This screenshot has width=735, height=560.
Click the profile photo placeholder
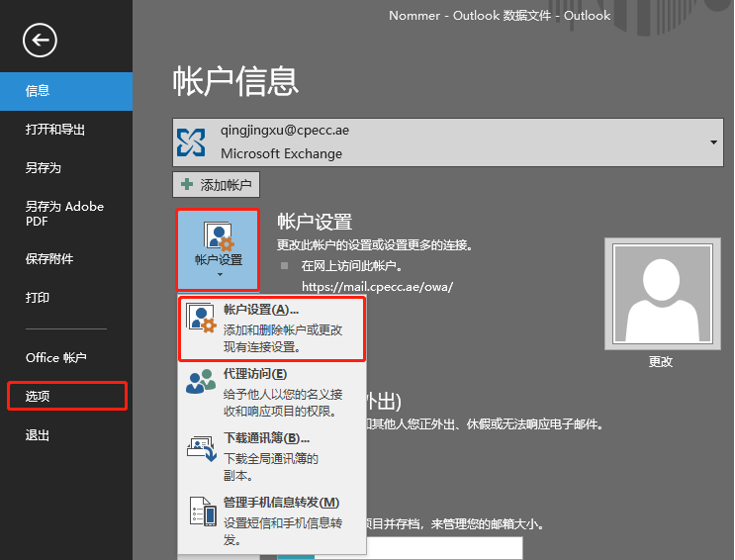click(663, 294)
